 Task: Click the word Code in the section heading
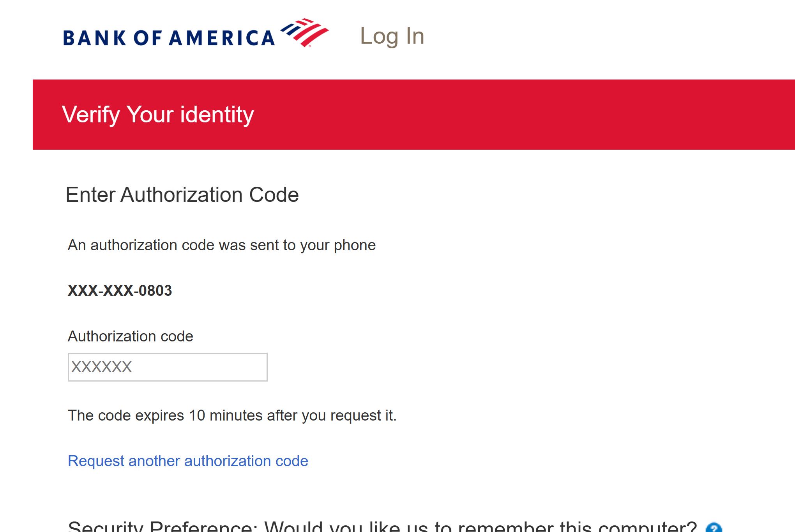click(274, 194)
